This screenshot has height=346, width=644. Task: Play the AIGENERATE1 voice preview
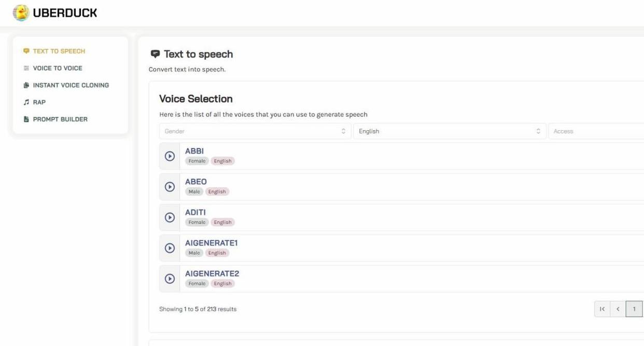[x=170, y=248]
